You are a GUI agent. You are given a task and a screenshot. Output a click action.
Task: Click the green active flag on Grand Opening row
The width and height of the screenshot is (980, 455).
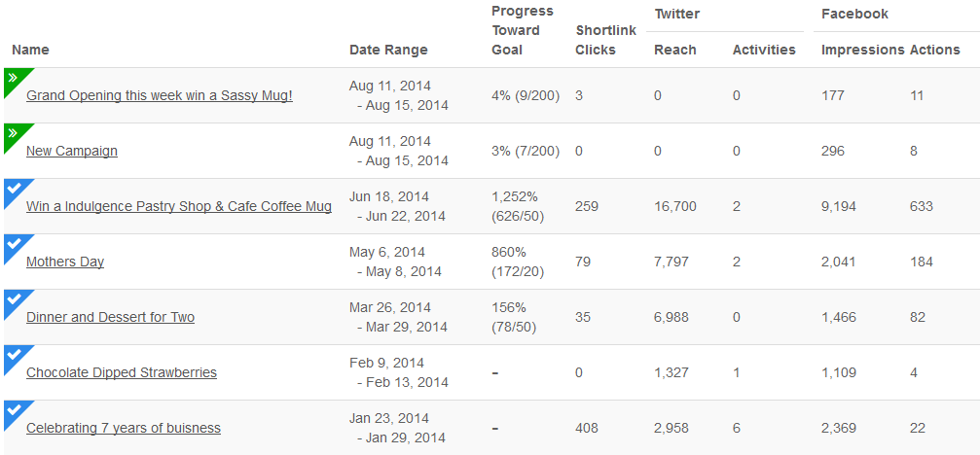13,79
